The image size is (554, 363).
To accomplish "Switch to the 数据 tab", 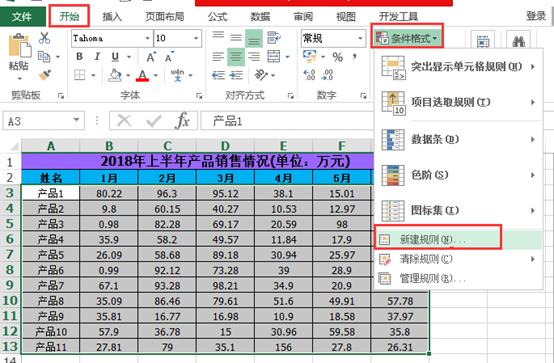I will point(260,17).
